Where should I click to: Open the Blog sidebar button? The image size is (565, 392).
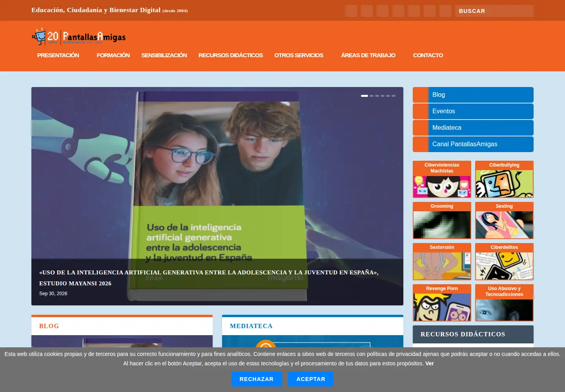click(x=473, y=95)
